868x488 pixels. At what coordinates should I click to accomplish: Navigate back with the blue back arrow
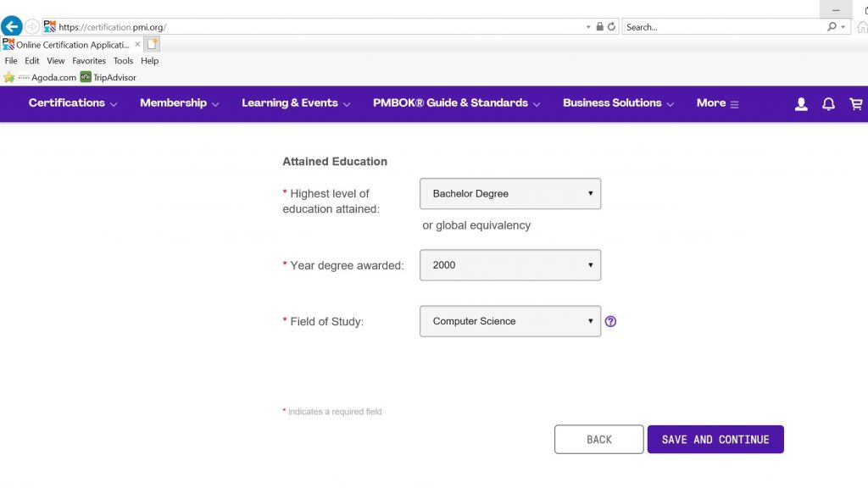click(11, 26)
